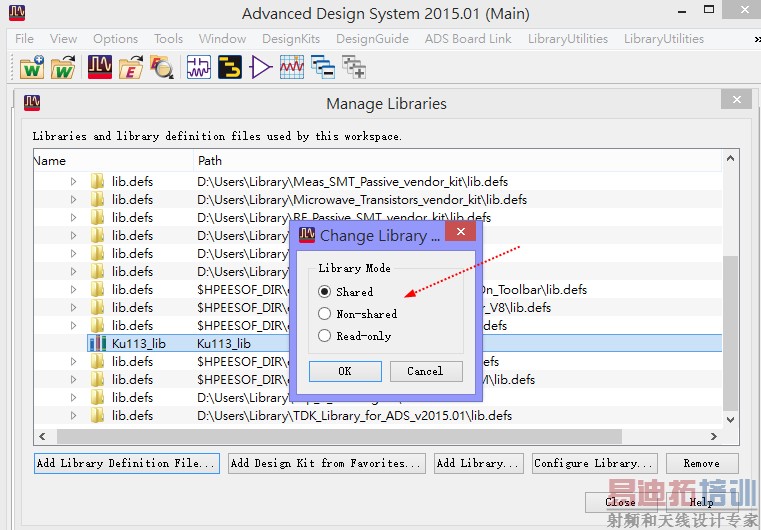761x530 pixels.
Task: Expand the row directly above Ku113_lib
Action: [x=73, y=325]
